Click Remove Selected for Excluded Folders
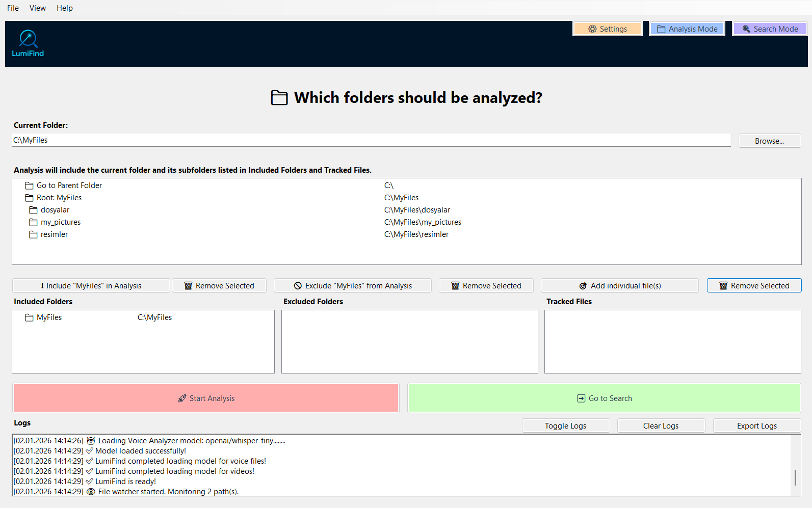 (x=486, y=286)
